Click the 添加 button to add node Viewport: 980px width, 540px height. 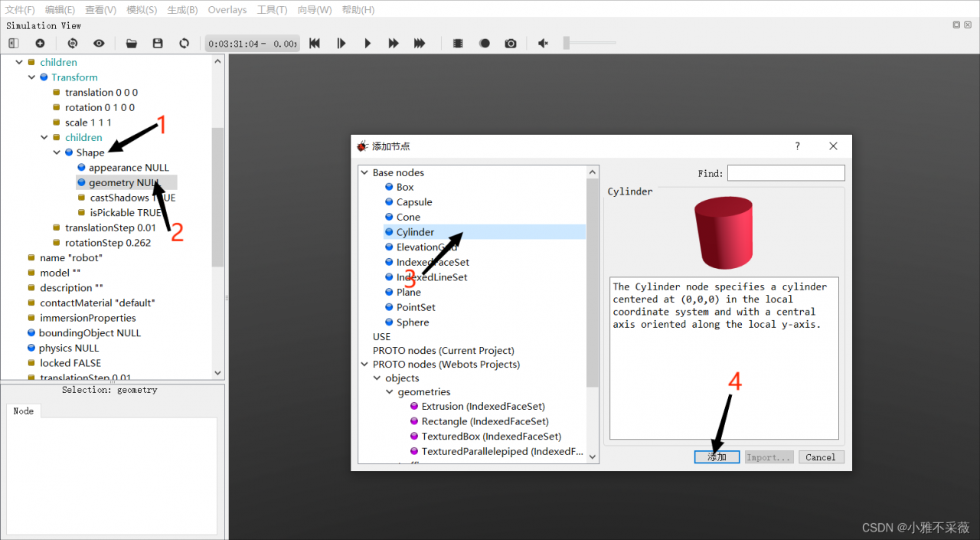[717, 457]
